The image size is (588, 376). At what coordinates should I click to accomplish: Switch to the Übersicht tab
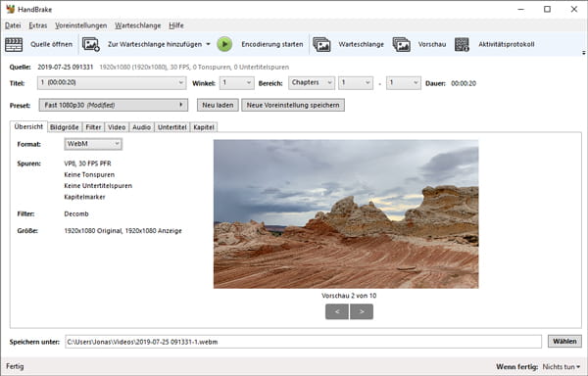coord(28,126)
